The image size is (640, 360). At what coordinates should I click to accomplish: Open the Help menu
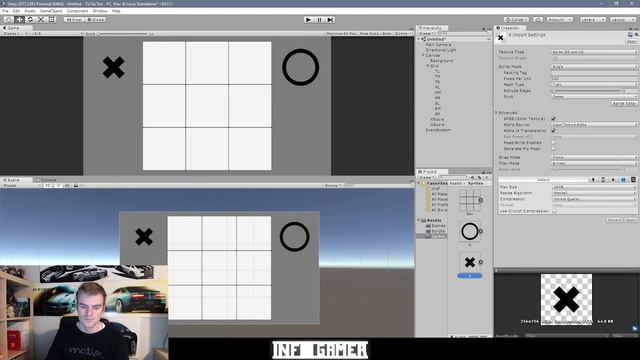pyautogui.click(x=116, y=11)
